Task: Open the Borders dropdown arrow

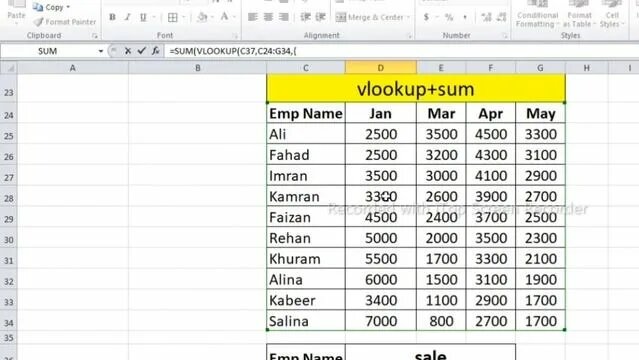Action: pos(184,17)
